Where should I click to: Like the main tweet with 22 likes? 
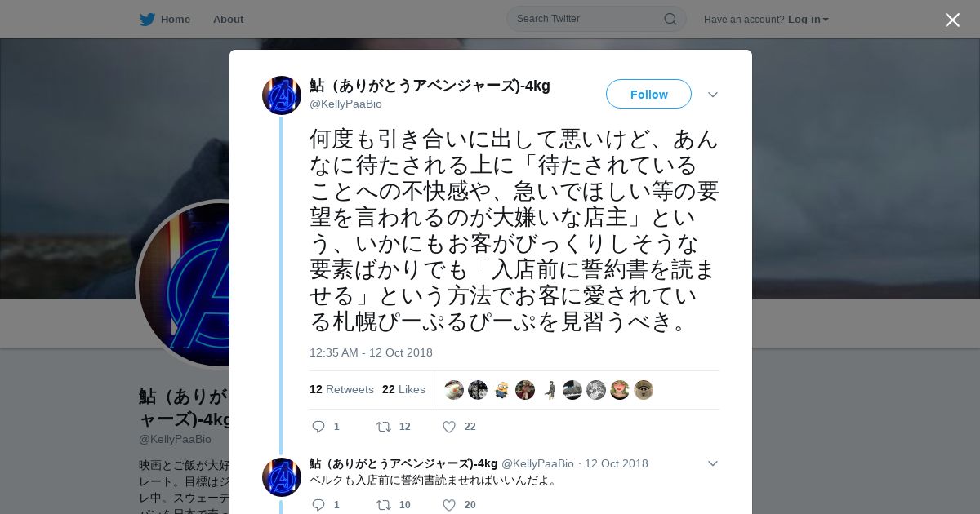(448, 427)
